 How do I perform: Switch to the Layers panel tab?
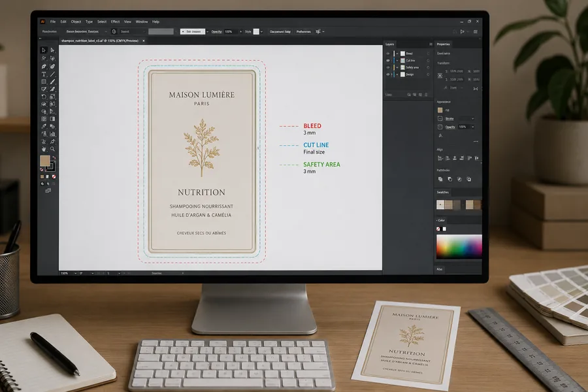389,44
